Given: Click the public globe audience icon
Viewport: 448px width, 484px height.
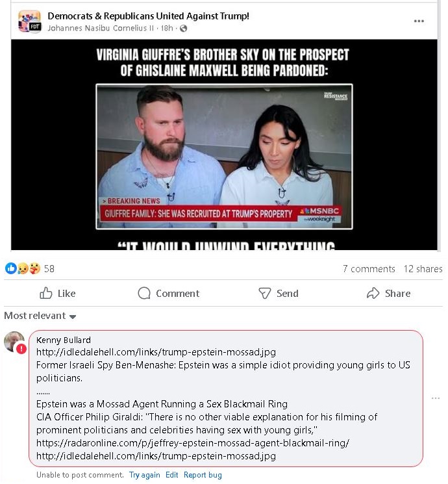Looking at the screenshot, I should coord(183,29).
